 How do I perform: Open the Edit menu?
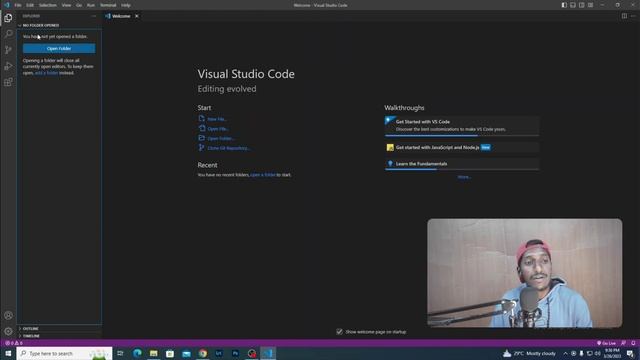point(30,5)
